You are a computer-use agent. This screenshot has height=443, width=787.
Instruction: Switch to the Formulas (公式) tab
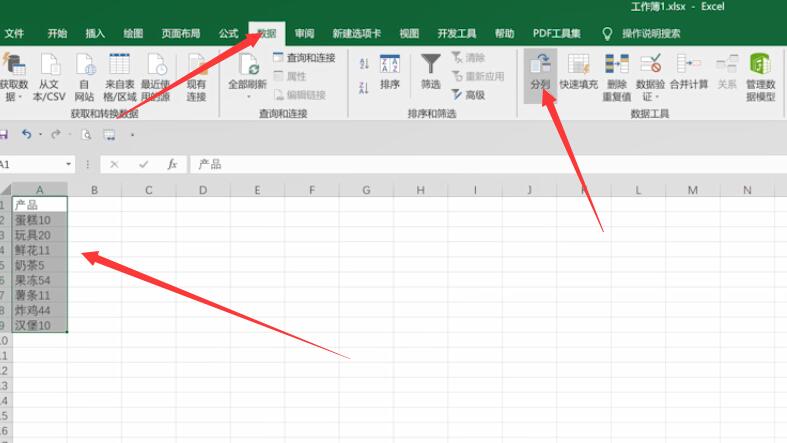[228, 34]
